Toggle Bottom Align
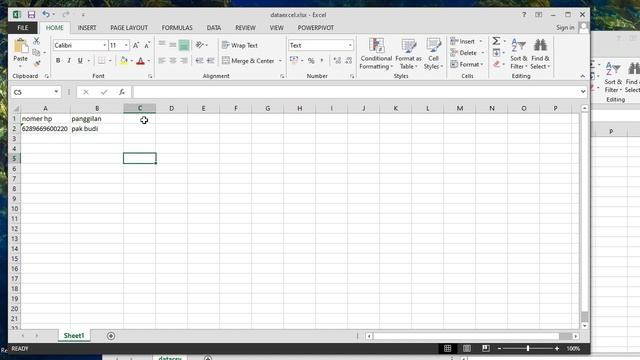Image resolution: width=640 pixels, height=360 pixels. point(184,45)
